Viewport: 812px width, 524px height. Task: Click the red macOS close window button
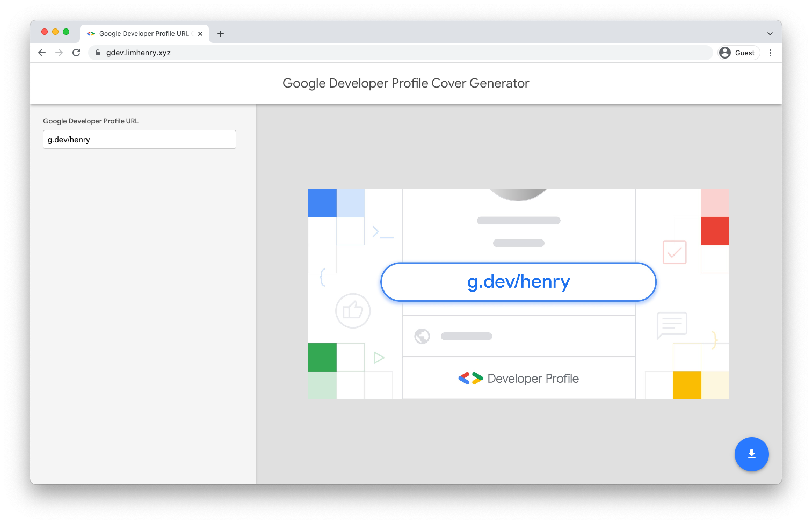pyautogui.click(x=45, y=32)
